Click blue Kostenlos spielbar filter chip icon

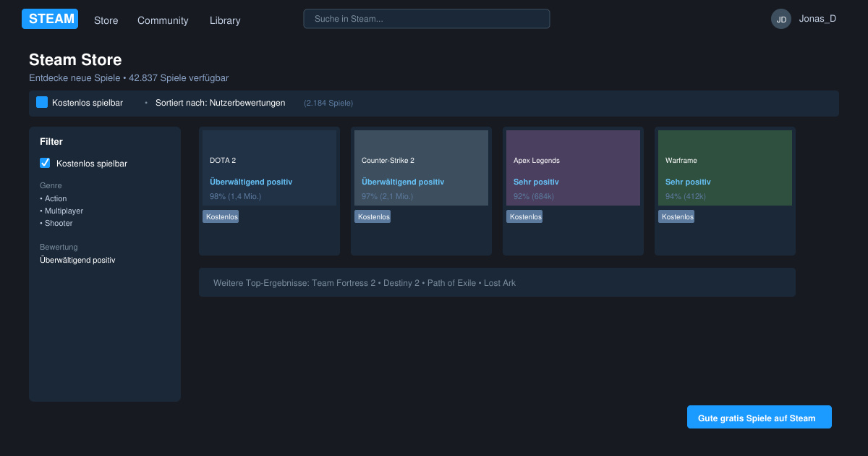pyautogui.click(x=42, y=103)
